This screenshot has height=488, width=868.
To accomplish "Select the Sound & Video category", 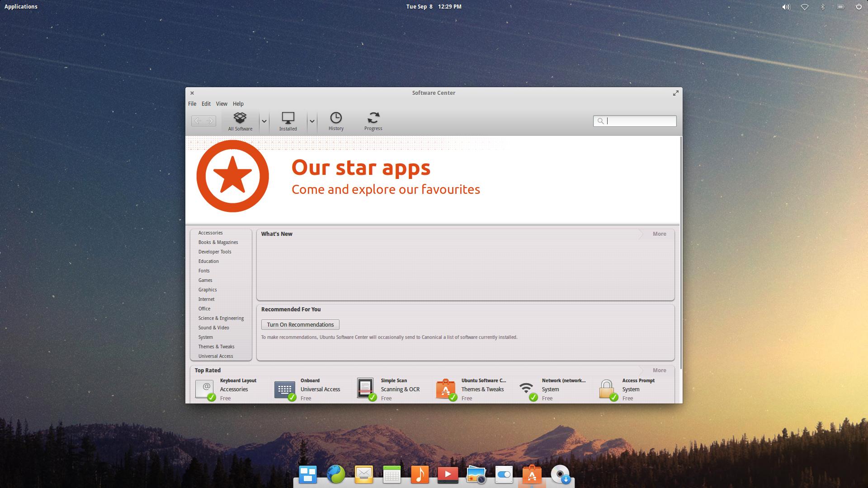I will (213, 328).
